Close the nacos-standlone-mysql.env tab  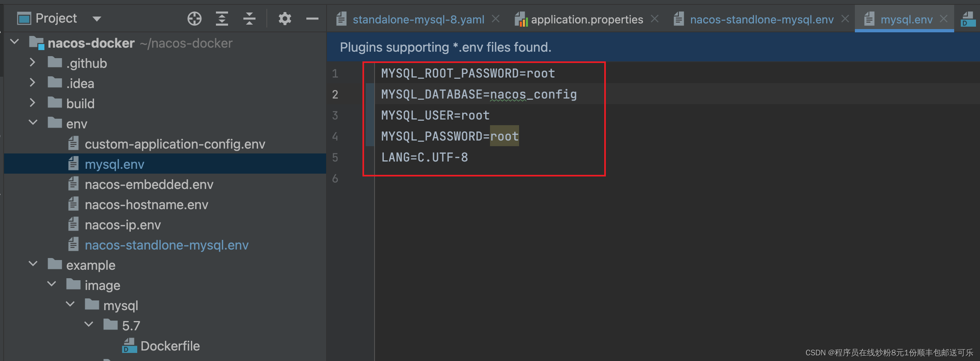pos(845,19)
